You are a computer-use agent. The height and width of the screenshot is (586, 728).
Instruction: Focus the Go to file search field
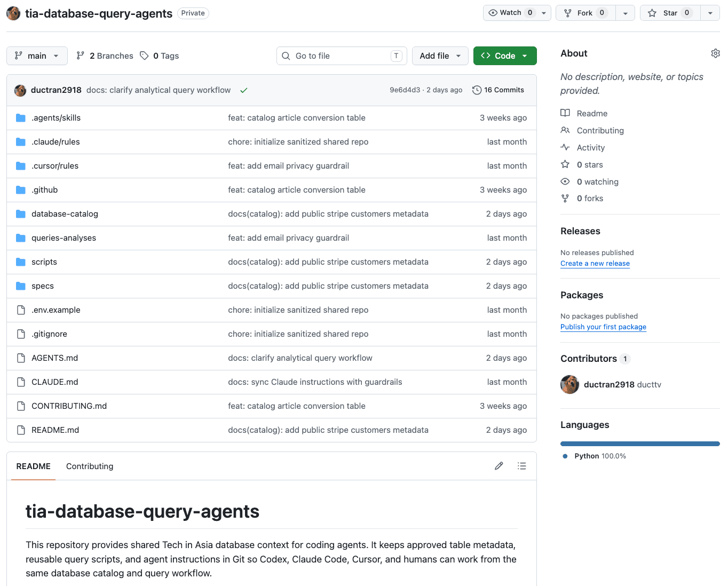coord(342,56)
